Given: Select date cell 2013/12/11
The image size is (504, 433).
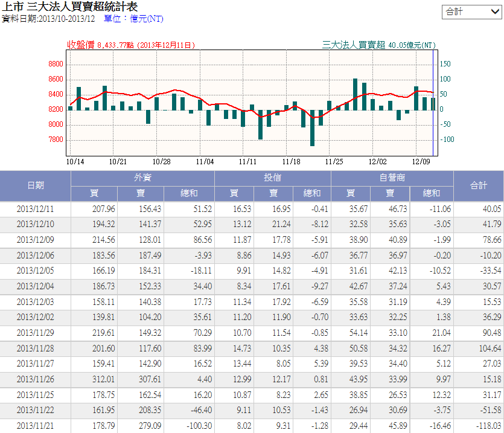Looking at the screenshot, I should tap(36, 209).
